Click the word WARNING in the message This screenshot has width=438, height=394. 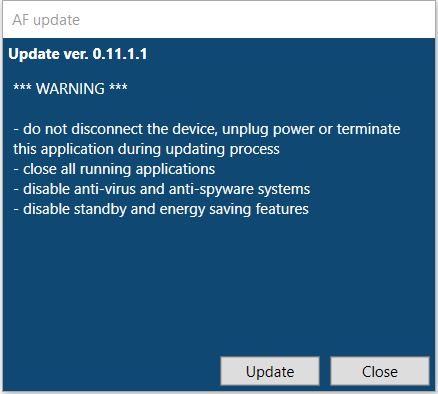(x=70, y=89)
